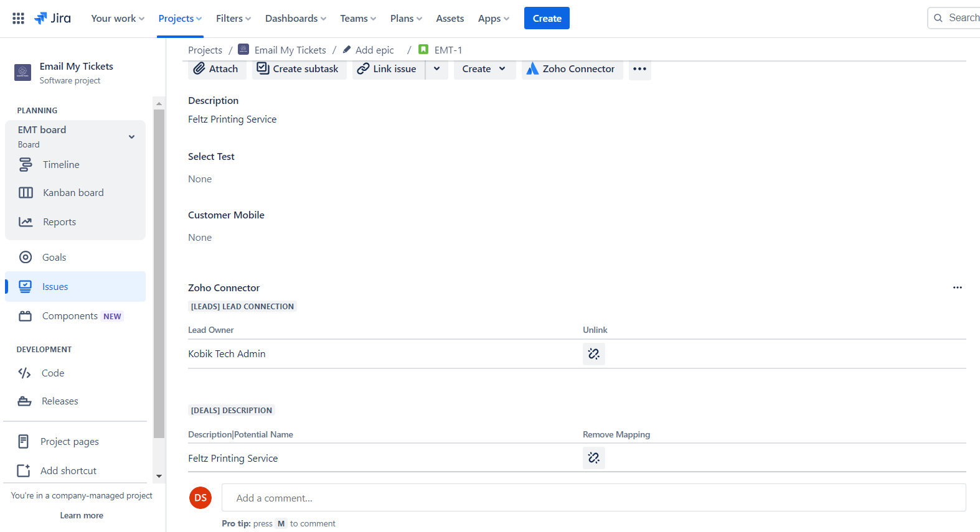Click Add epic in breadcrumb
This screenshot has width=980, height=532.
click(x=375, y=50)
